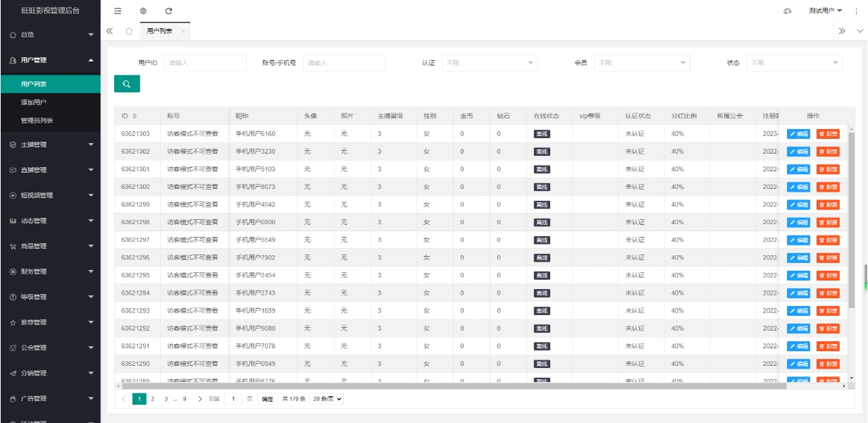
Task: Click the table's vertical scrollbar
Action: pyautogui.click(x=852, y=219)
